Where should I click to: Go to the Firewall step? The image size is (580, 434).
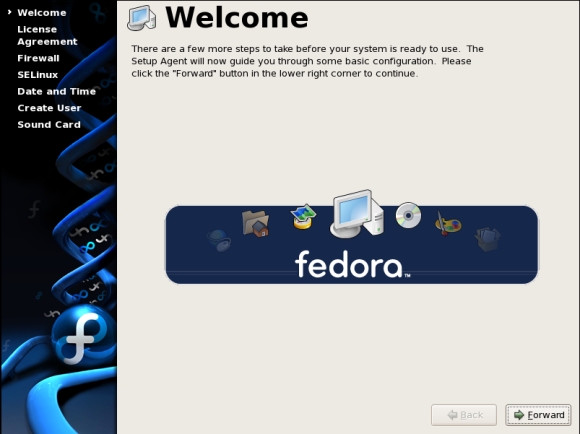(x=38, y=58)
